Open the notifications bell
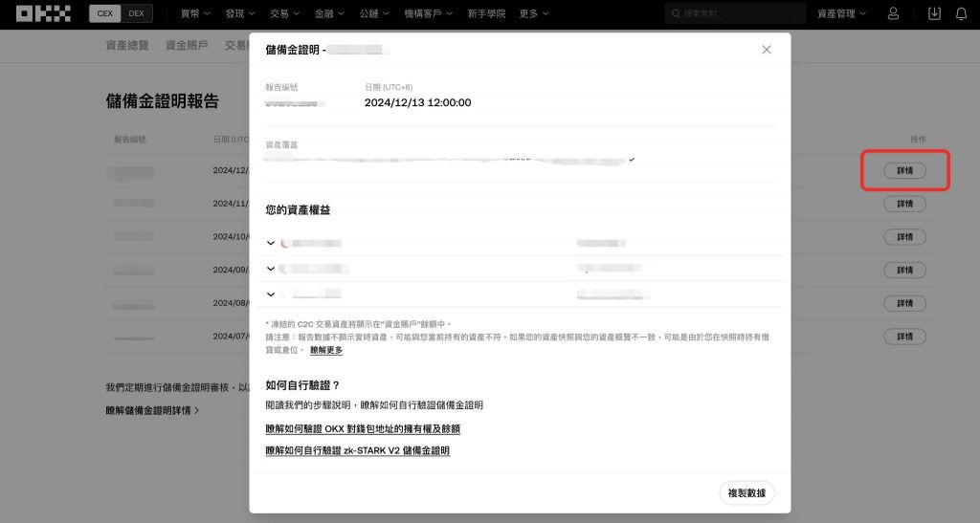980x523 pixels. [961, 14]
